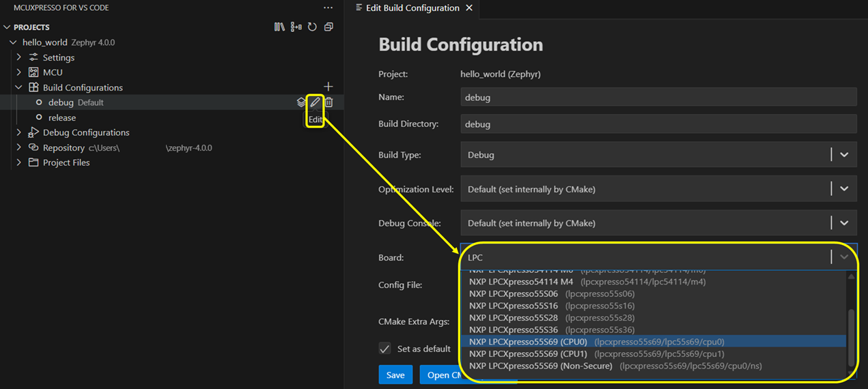Viewport: 868px width, 389px height.
Task: Click the Save button
Action: pos(395,375)
